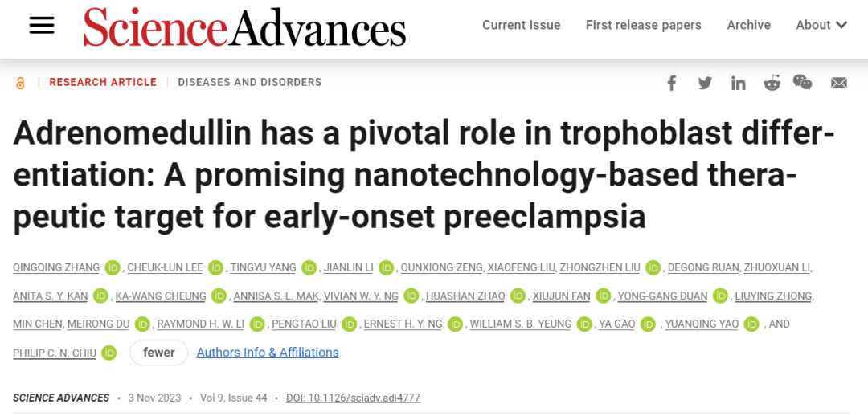The height and width of the screenshot is (416, 868).
Task: Open Authors Info & Affiliations link
Action: [268, 353]
